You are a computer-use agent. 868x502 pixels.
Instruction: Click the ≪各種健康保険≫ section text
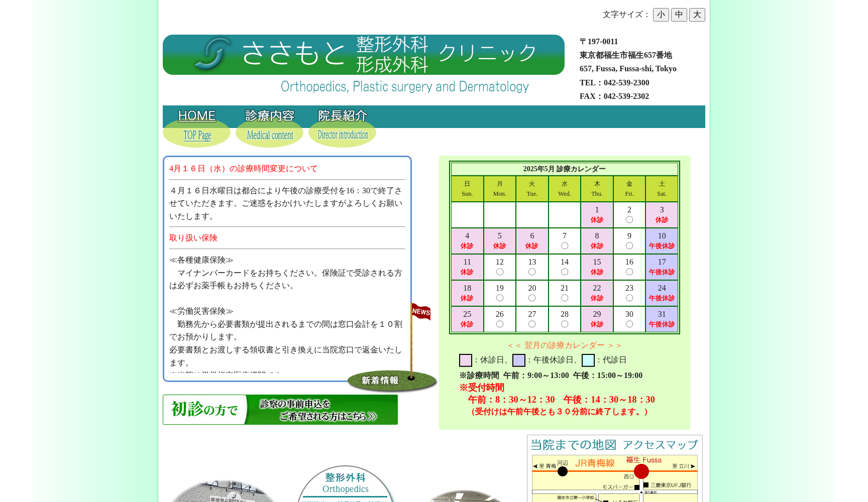coord(201,260)
